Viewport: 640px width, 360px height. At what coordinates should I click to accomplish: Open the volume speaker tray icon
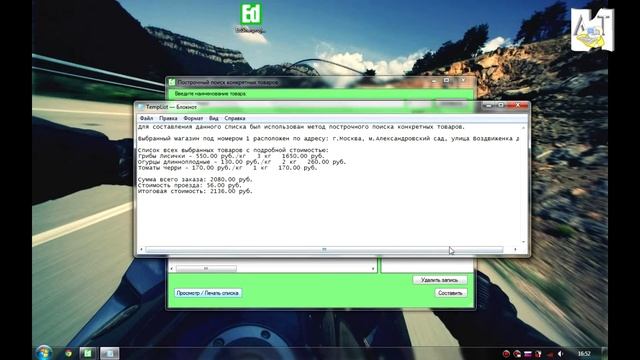(x=561, y=353)
